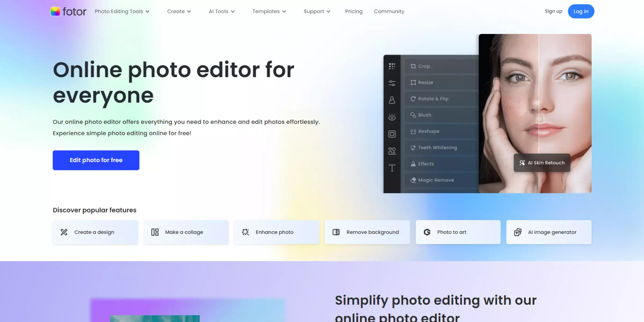Click the Teeth Whitening tool icon
The image size is (644, 322).
[413, 147]
